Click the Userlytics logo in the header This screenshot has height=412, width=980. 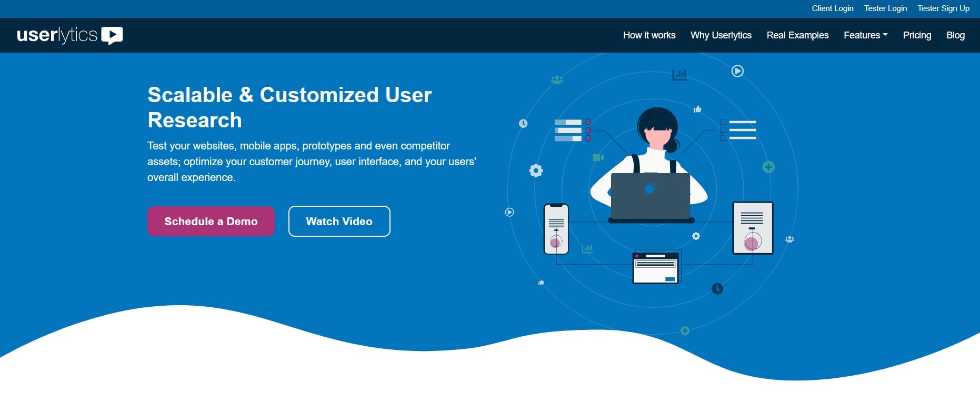click(x=70, y=35)
